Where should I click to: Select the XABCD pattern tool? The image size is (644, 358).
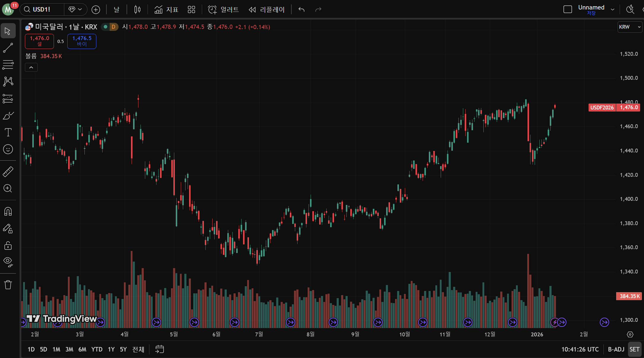[8, 82]
